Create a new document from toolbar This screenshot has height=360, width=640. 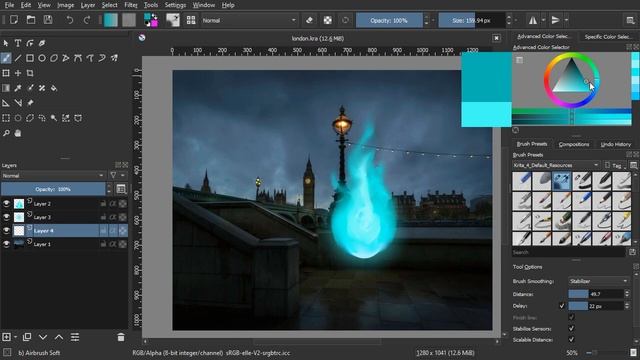click(14, 20)
